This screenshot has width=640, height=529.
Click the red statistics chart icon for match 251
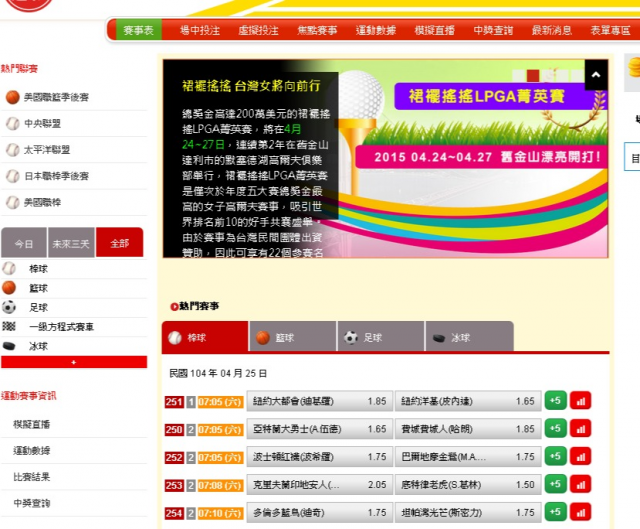click(580, 401)
